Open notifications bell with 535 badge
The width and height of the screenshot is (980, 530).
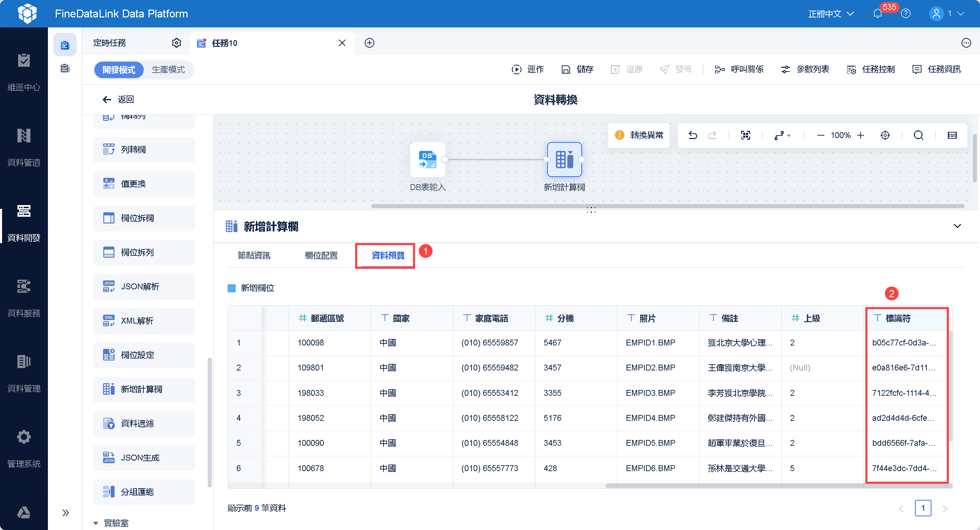click(877, 14)
